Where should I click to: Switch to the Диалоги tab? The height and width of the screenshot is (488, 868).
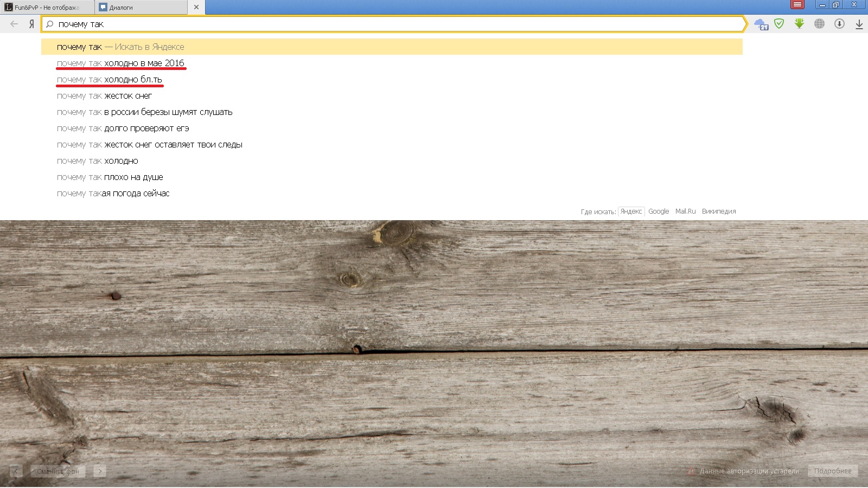click(141, 8)
